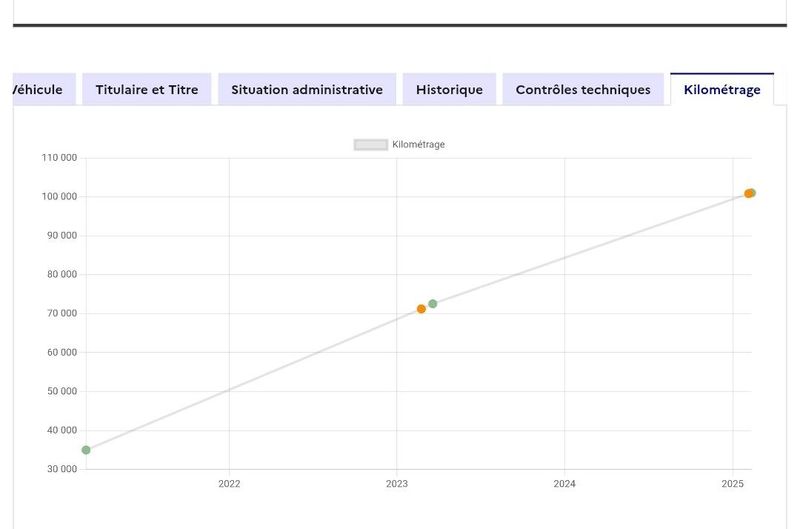
Task: Click the 70 000 y-axis label
Action: pyautogui.click(x=62, y=313)
